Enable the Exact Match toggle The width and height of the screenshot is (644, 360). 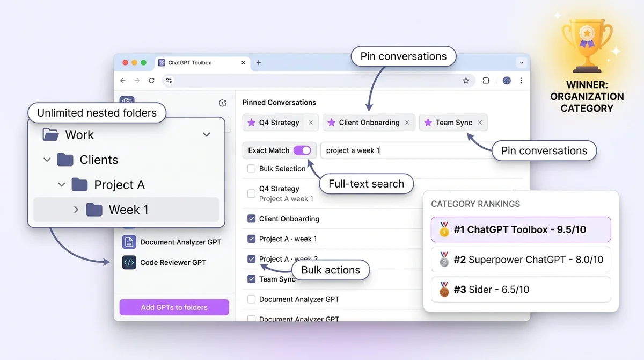(301, 151)
